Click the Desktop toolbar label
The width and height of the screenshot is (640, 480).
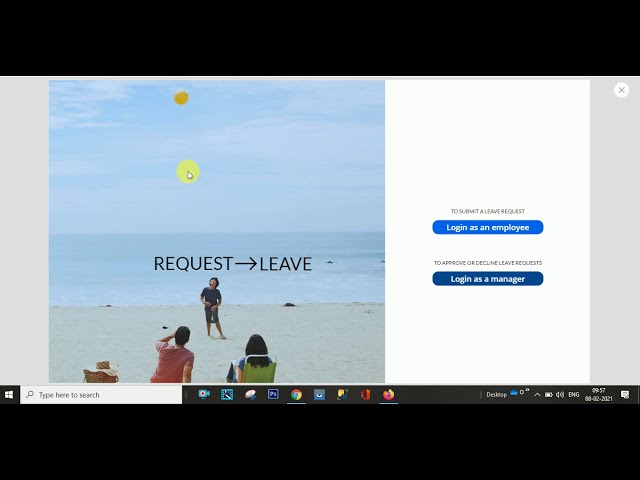point(496,395)
